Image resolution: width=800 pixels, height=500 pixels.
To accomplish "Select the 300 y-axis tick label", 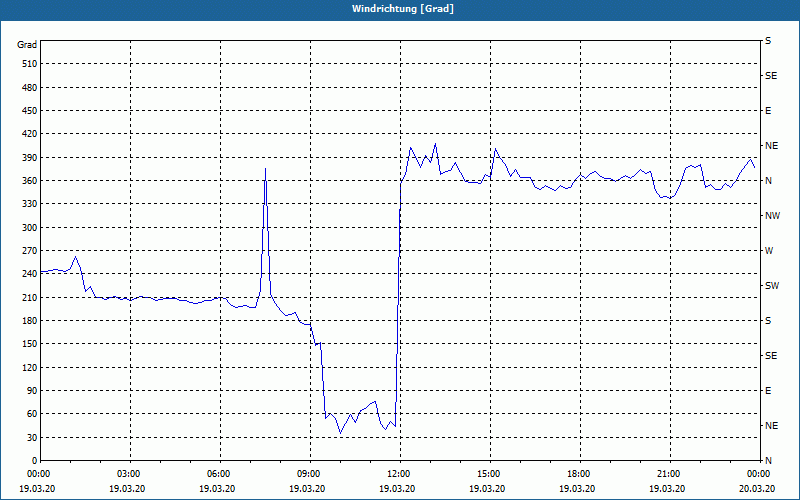I will click(x=30, y=228).
